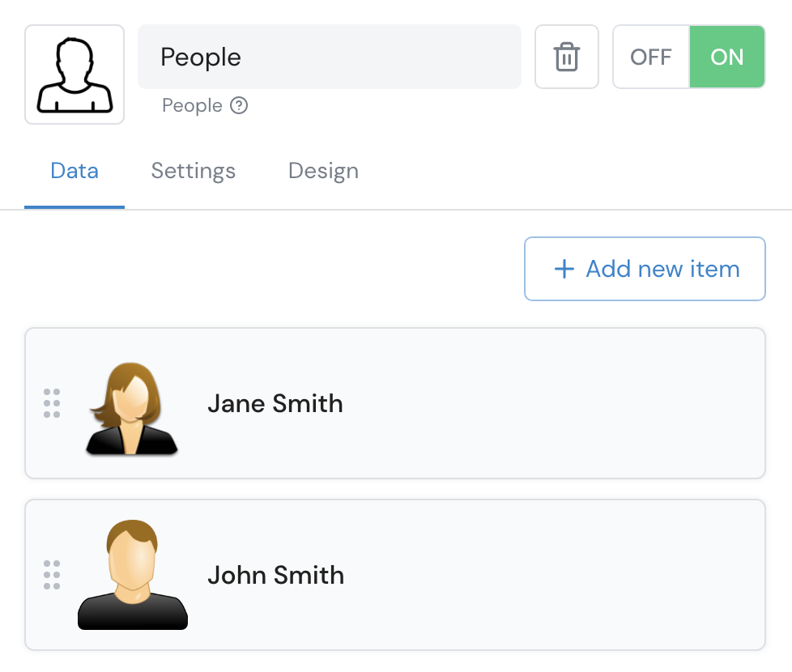
Task: Click John Smith's avatar image
Action: click(133, 576)
